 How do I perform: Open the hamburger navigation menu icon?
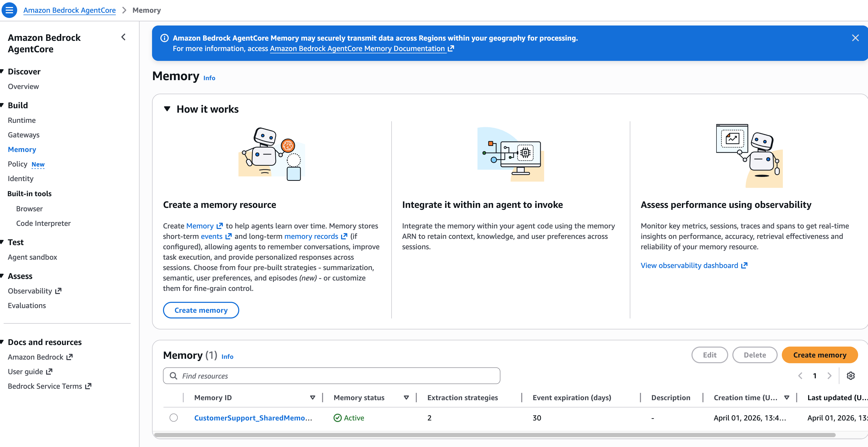(x=9, y=10)
